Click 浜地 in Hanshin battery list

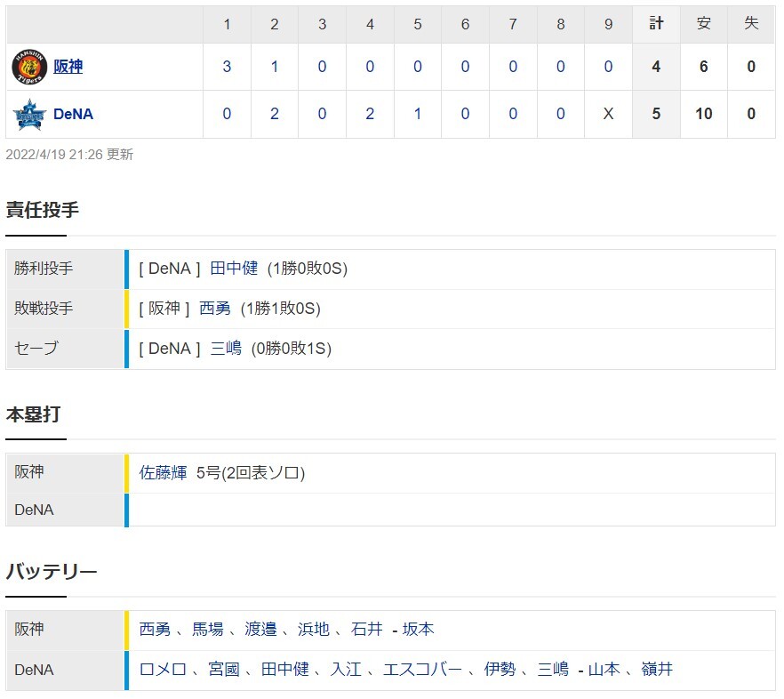[x=314, y=629]
